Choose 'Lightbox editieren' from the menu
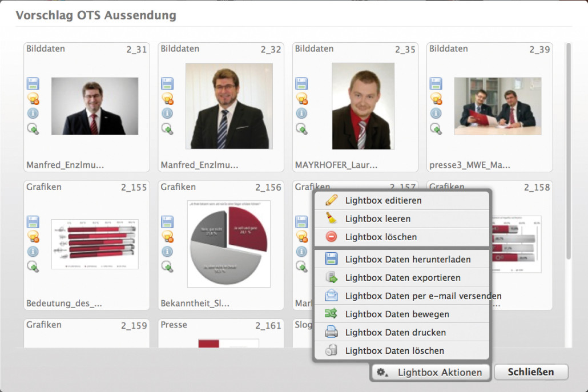588x392 pixels. coord(402,200)
